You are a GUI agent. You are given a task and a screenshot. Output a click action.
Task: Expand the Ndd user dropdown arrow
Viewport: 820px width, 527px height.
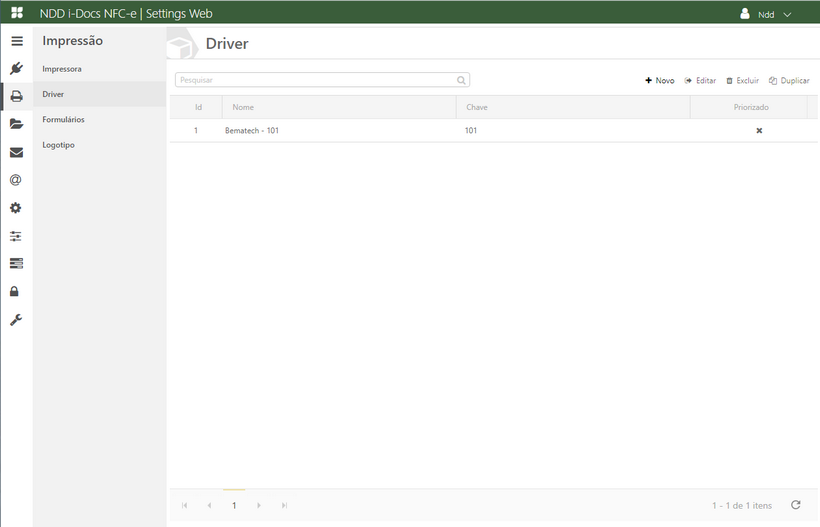[x=787, y=15]
